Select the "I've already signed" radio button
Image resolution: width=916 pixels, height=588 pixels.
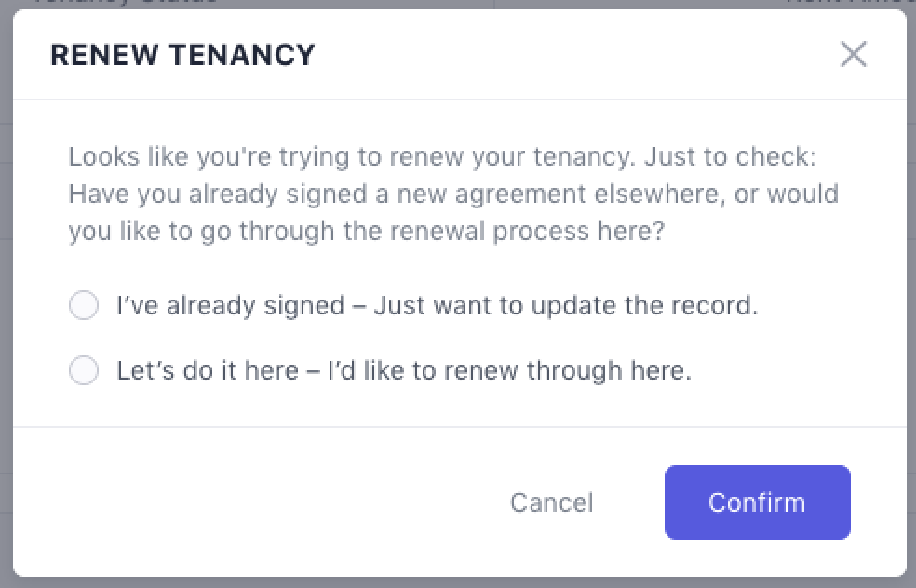(x=84, y=305)
